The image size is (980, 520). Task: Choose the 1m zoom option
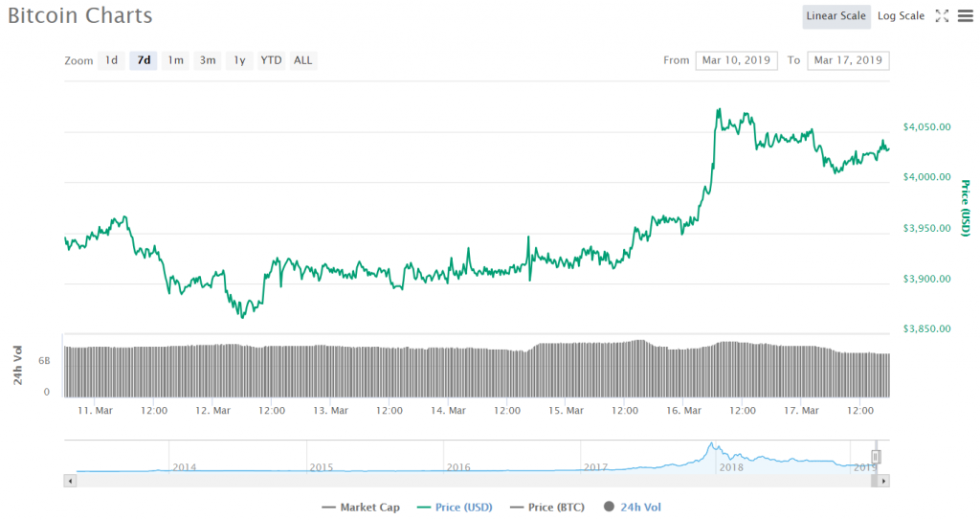pos(175,60)
